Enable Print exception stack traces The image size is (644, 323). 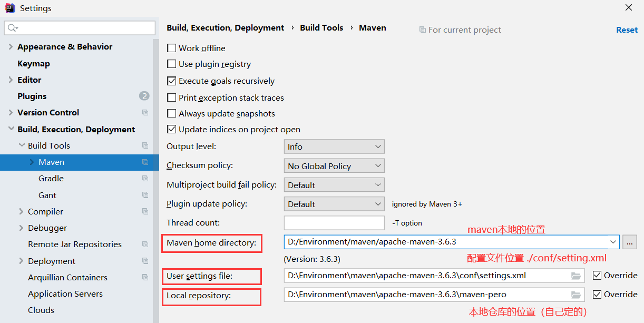pyautogui.click(x=171, y=97)
